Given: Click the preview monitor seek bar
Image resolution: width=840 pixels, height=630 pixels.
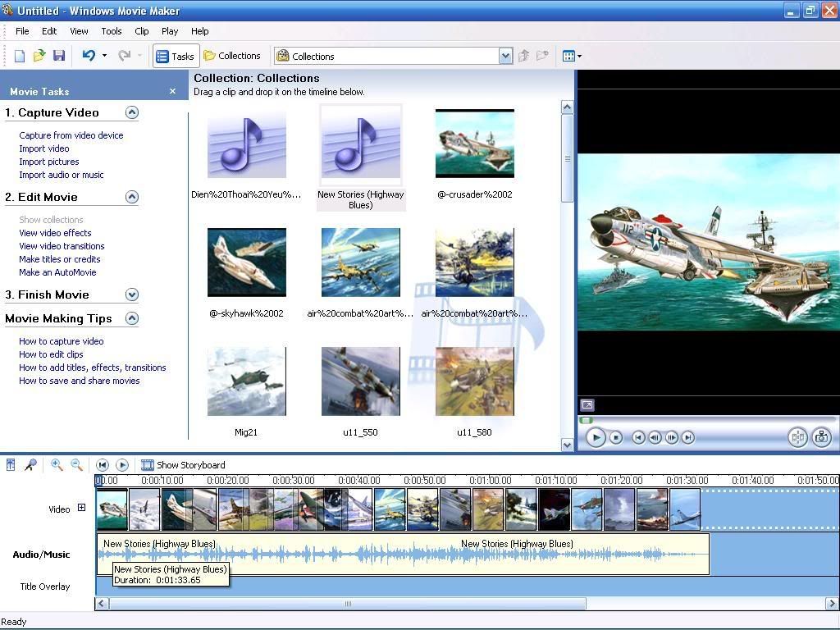Looking at the screenshot, I should pyautogui.click(x=707, y=420).
